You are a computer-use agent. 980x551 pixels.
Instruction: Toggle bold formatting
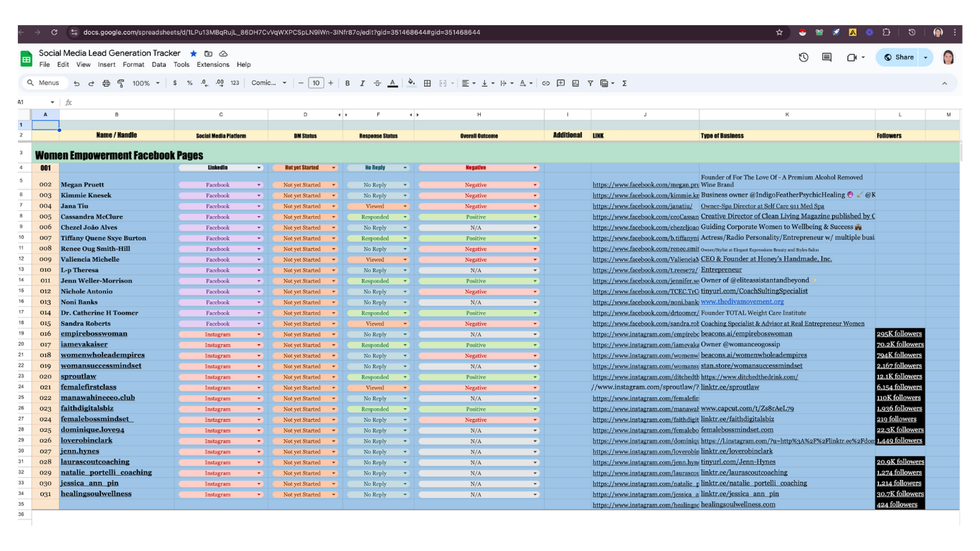click(347, 83)
